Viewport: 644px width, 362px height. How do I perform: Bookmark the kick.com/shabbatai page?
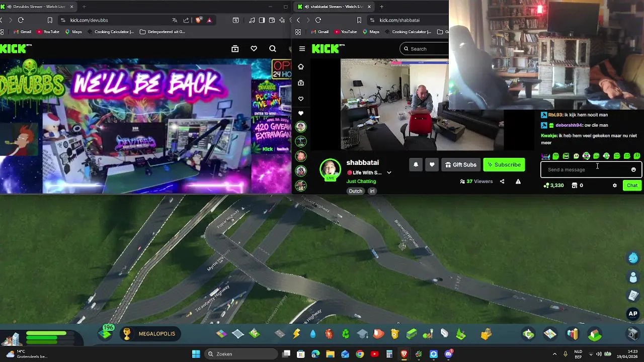(x=359, y=20)
